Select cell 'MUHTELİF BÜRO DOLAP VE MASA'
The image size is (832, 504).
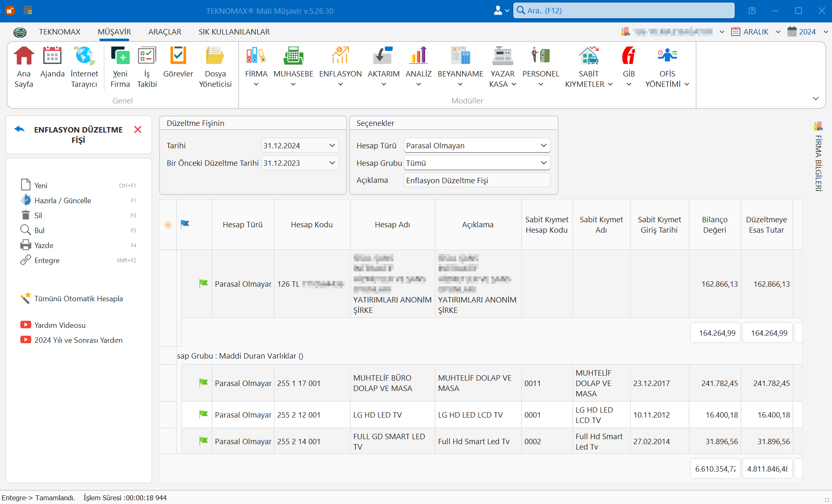pos(392,383)
